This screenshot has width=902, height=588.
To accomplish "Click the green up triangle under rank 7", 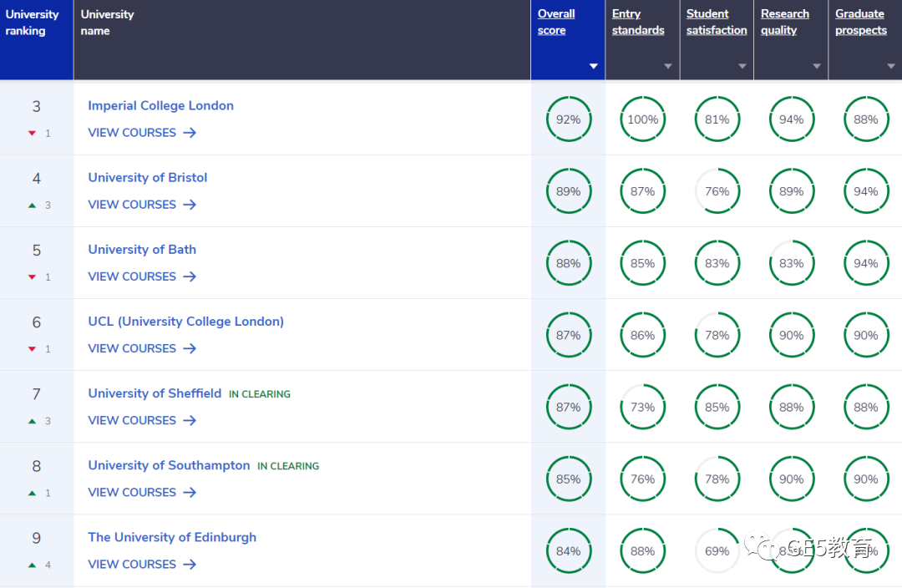I will tap(33, 421).
